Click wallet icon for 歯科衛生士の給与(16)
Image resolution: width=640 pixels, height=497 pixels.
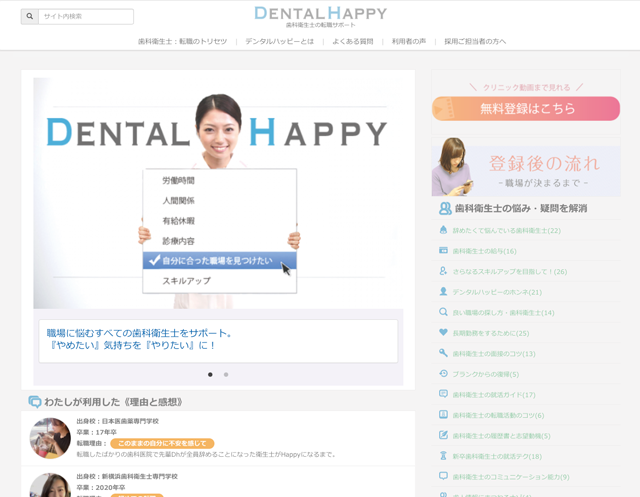(443, 250)
